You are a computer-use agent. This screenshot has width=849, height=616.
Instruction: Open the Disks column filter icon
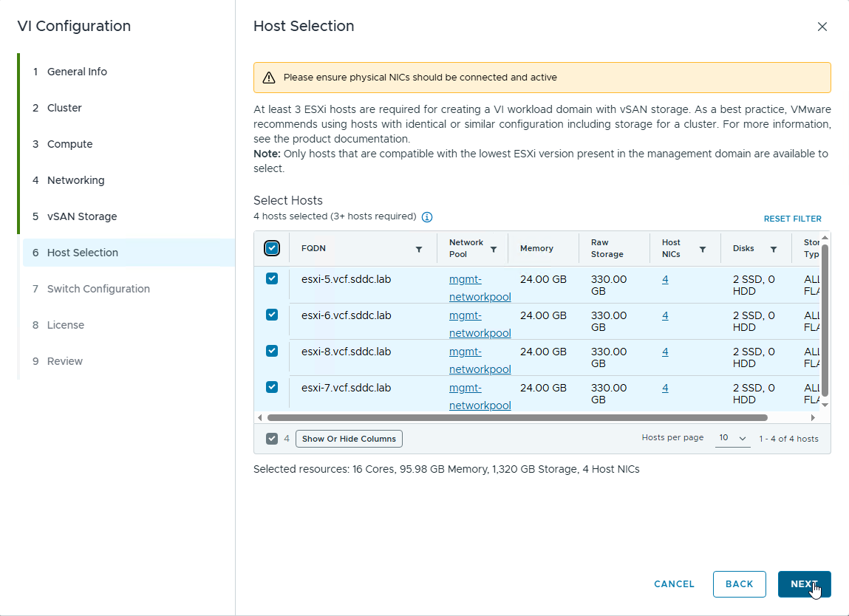(773, 250)
